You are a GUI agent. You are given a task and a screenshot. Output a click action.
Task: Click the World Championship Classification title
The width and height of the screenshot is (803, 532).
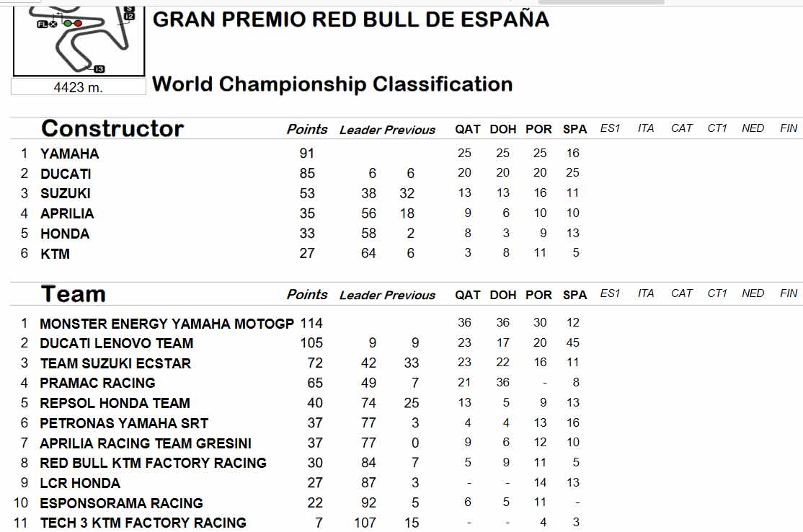(x=332, y=84)
